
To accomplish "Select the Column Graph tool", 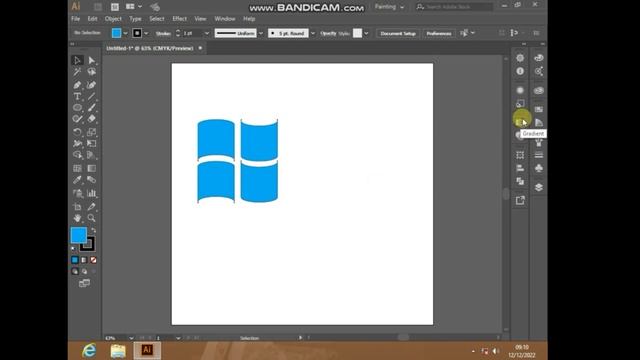I will coord(91,193).
